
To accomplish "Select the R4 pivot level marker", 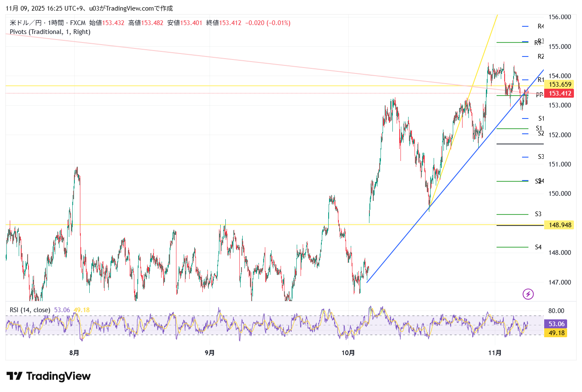I will coord(540,26).
